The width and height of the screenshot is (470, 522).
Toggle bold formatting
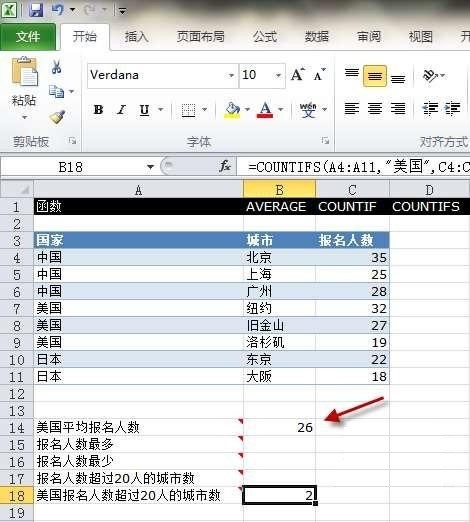coord(98,110)
